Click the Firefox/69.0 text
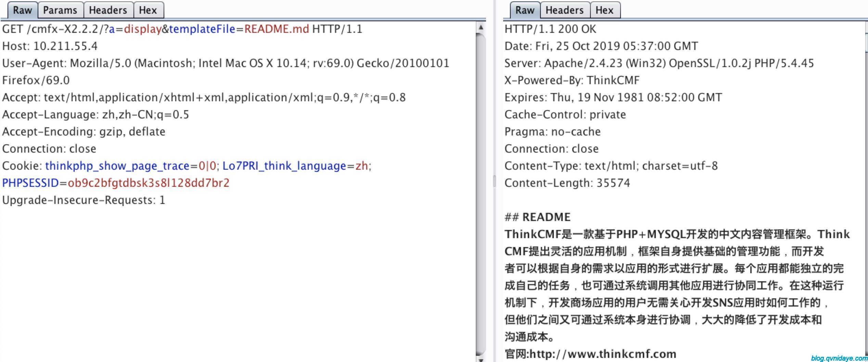 point(36,80)
